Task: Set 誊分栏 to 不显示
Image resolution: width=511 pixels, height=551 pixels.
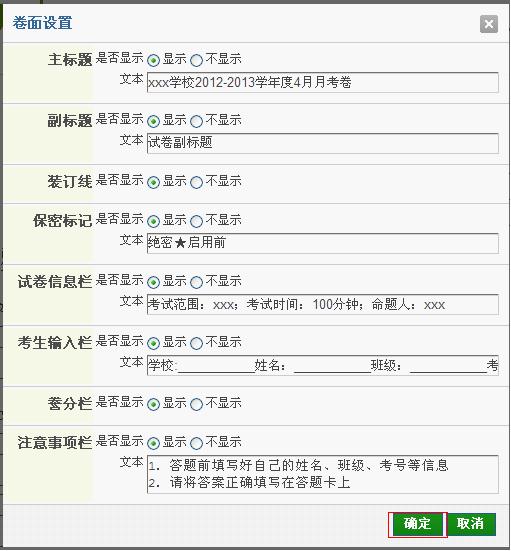Action: pos(196,404)
